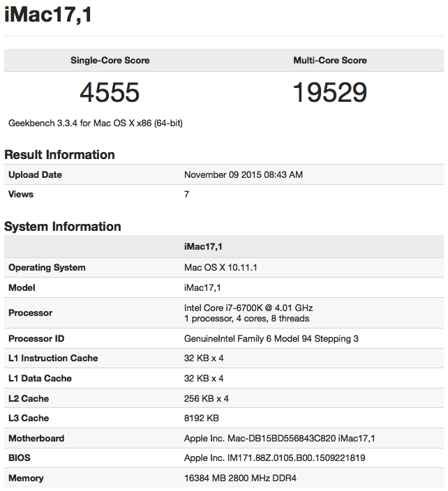Viewport: 448px width, 491px height.
Task: Select 16384 MB 2800 MHz DDR4 value
Action: tap(240, 478)
